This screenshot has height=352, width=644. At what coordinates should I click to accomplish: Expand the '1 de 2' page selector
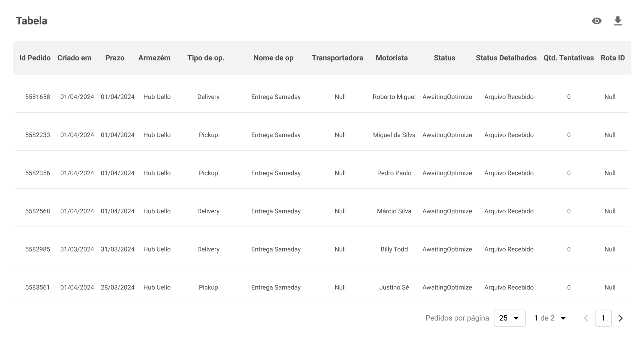coord(550,318)
